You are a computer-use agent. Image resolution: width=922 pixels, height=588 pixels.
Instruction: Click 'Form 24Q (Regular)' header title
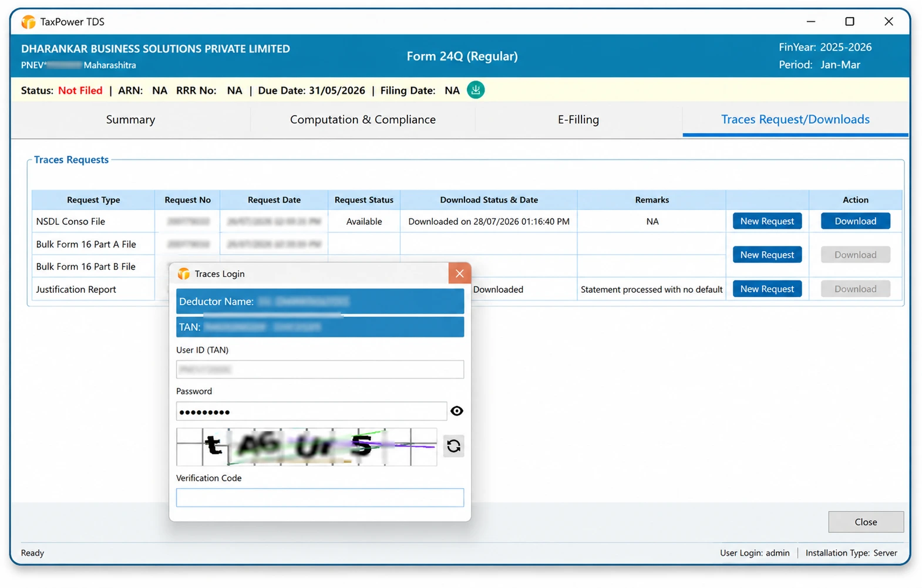point(462,56)
